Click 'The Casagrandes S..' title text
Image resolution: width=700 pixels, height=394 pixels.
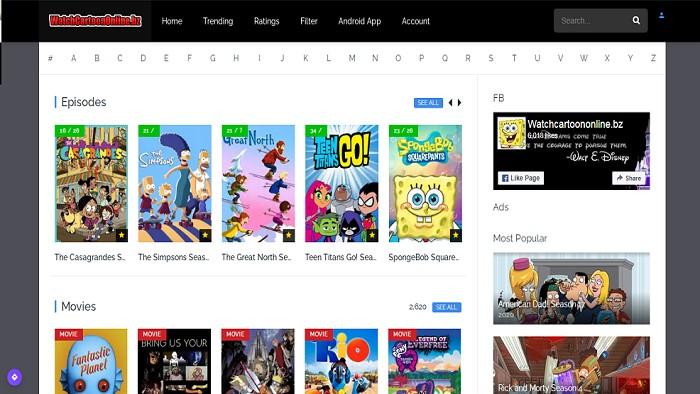click(x=90, y=257)
